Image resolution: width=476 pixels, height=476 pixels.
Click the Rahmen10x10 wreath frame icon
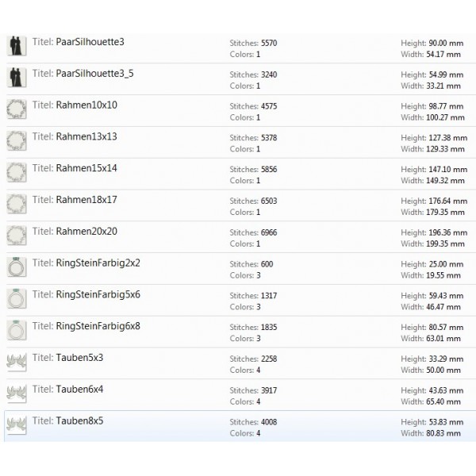16,109
